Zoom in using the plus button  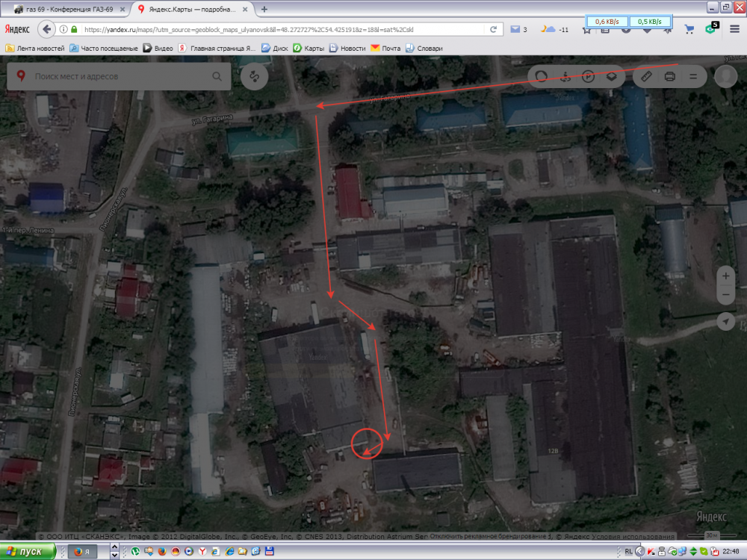point(725,276)
